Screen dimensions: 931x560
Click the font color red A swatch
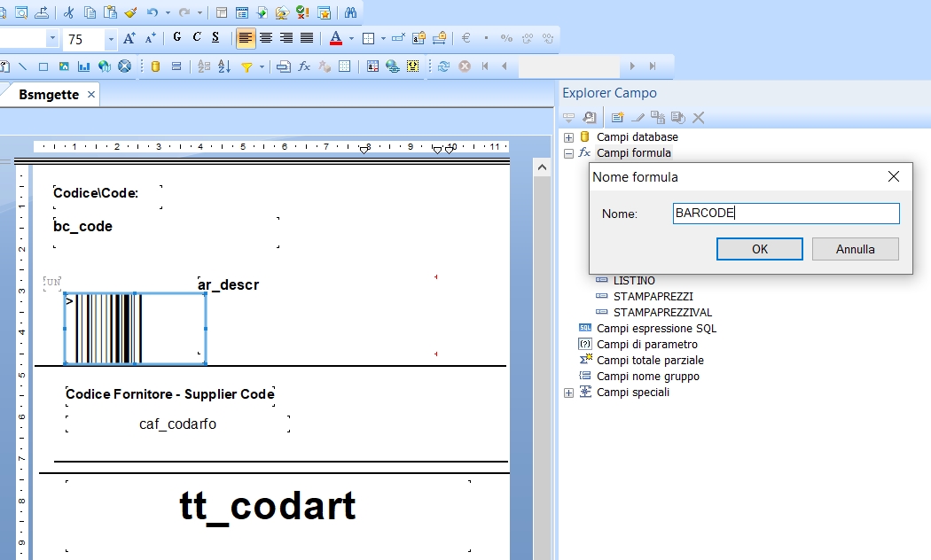point(335,38)
